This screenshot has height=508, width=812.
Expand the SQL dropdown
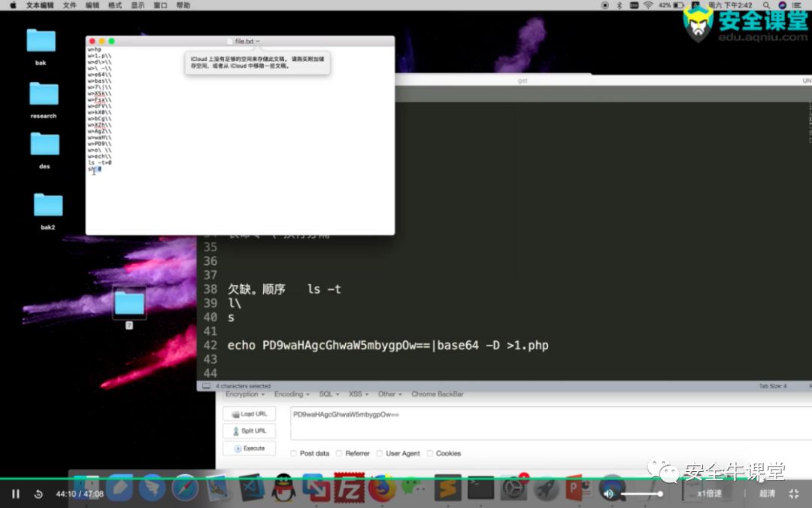(326, 394)
